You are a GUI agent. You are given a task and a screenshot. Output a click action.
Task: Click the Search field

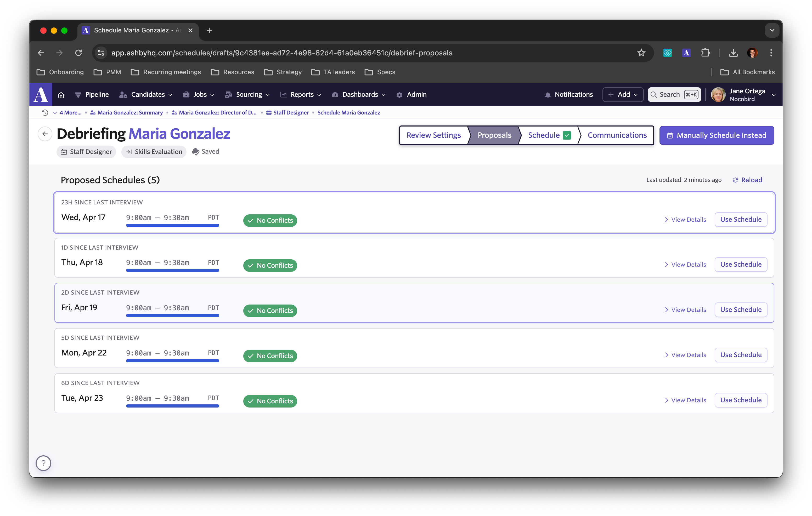pos(669,95)
